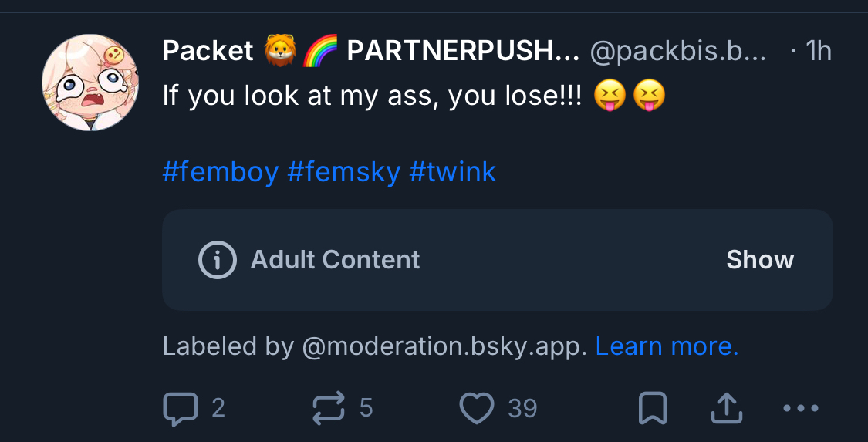Show the hidden Adult Content media
This screenshot has height=442, width=868.
(x=760, y=260)
